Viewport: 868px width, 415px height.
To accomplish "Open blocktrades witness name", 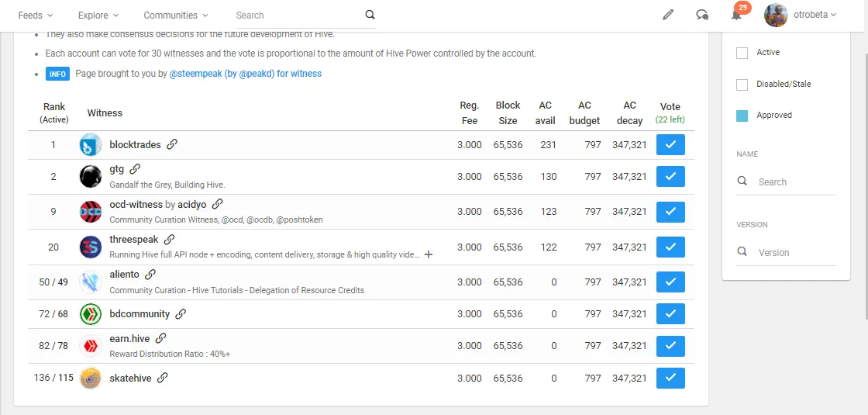I will [135, 144].
